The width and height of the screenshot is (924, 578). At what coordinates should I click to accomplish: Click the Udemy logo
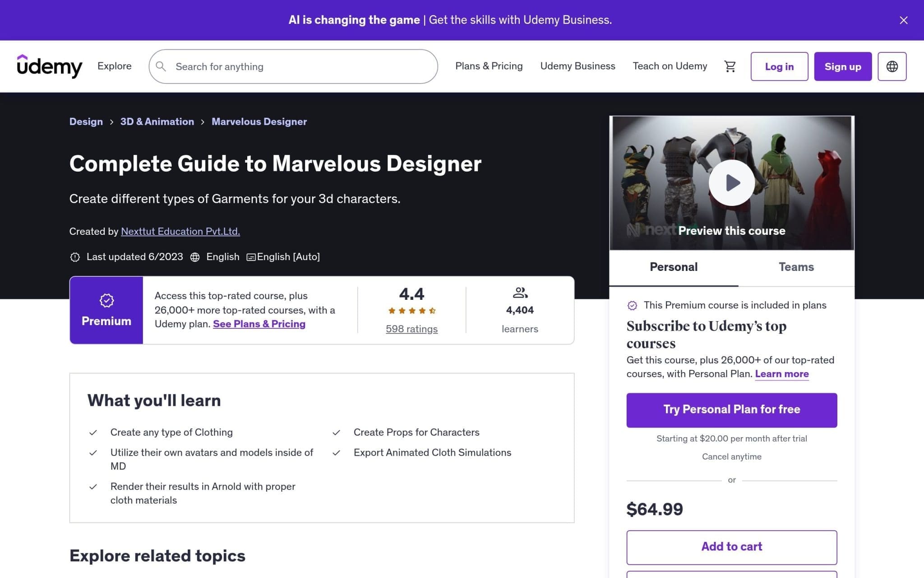[x=50, y=66]
